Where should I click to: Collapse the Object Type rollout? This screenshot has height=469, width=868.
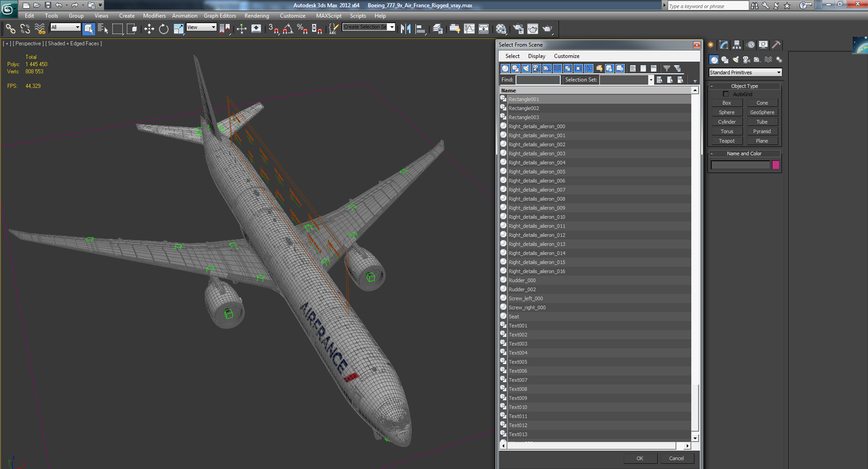click(x=745, y=86)
